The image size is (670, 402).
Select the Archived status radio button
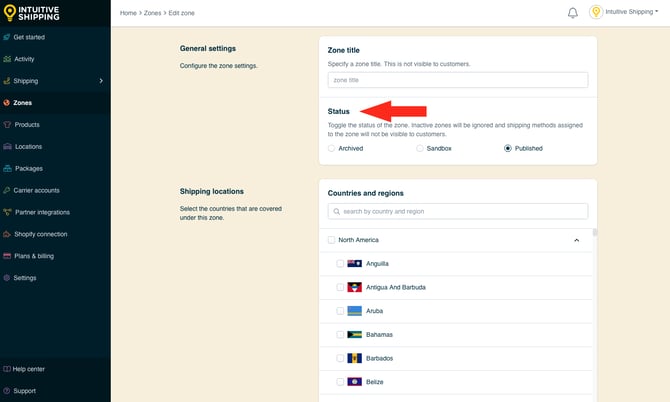tap(332, 148)
